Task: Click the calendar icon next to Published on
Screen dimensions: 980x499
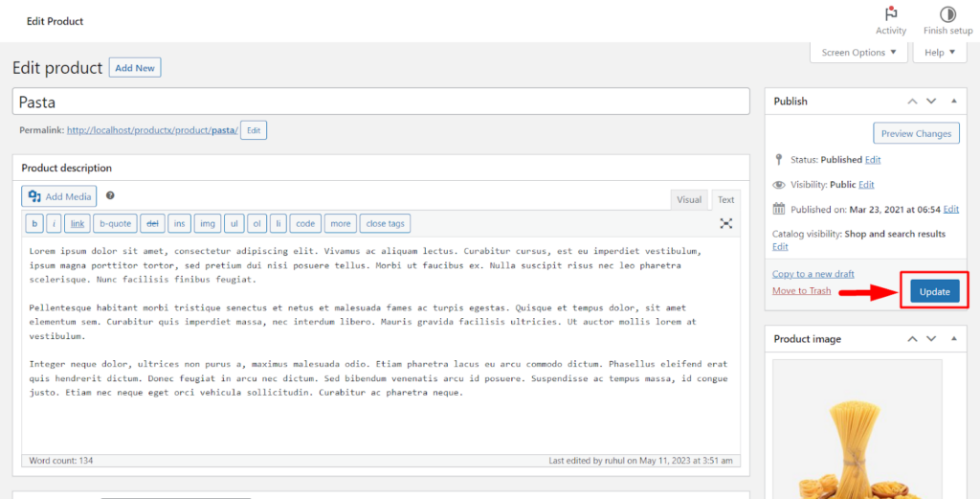Action: (779, 209)
